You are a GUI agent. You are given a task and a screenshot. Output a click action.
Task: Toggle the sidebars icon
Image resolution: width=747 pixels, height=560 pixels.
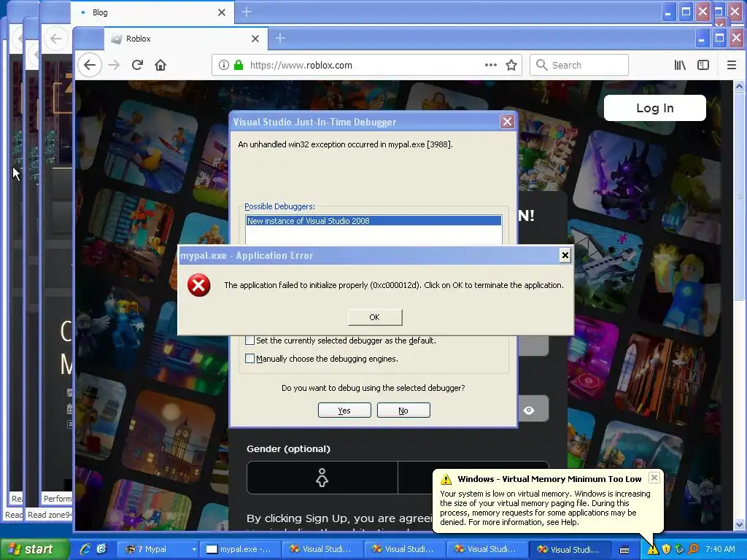point(703,65)
